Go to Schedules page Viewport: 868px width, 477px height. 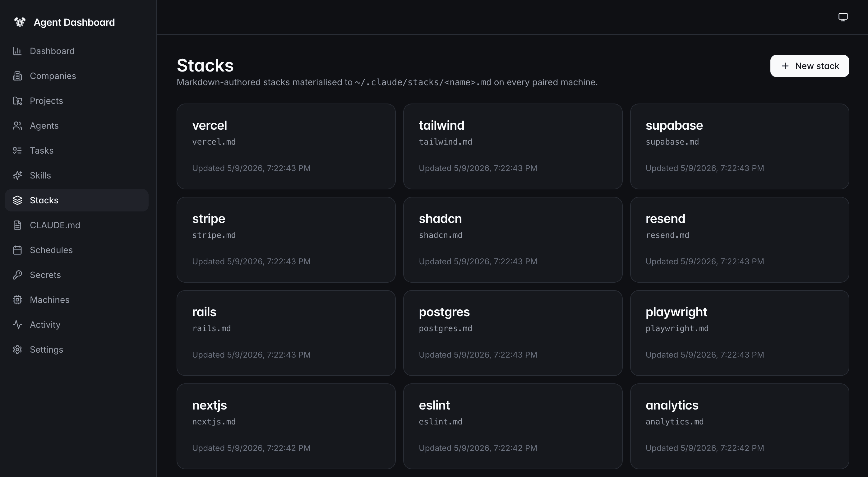[77, 250]
